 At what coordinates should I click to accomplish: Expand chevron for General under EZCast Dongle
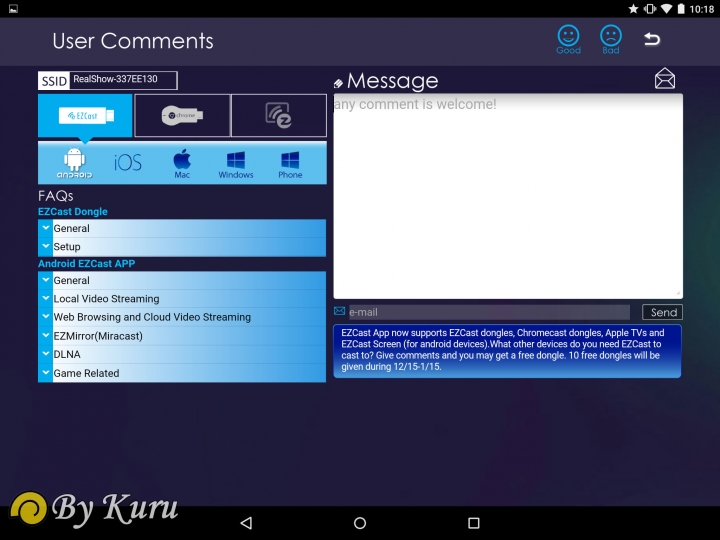(x=45, y=228)
